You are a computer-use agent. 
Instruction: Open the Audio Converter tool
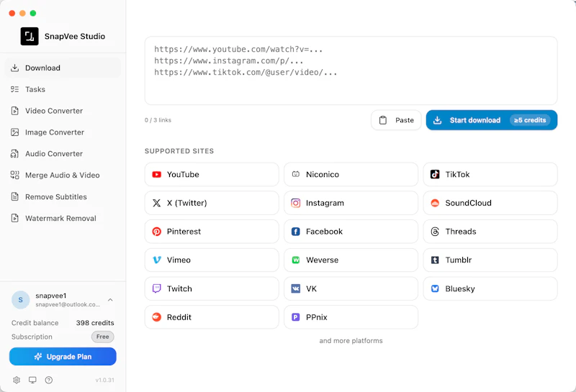63,154
